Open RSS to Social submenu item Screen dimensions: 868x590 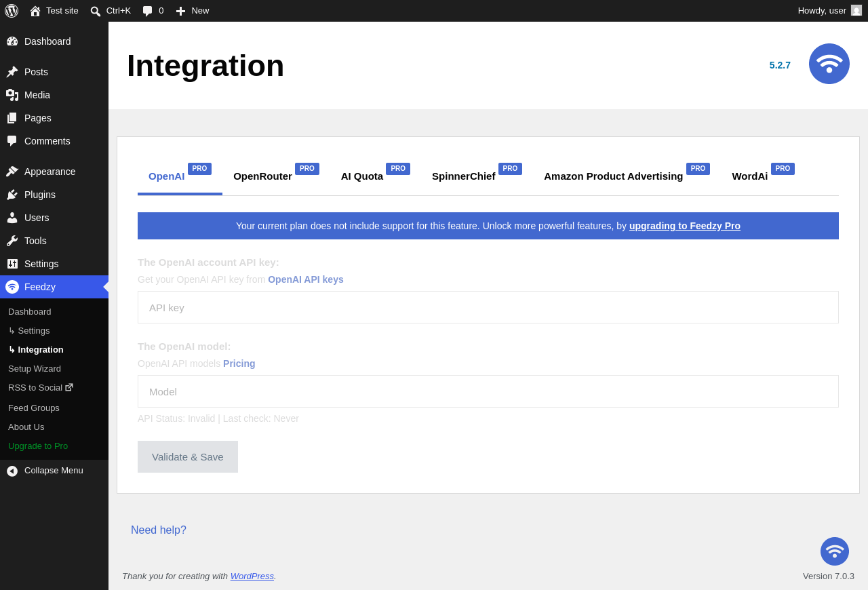pos(54,388)
